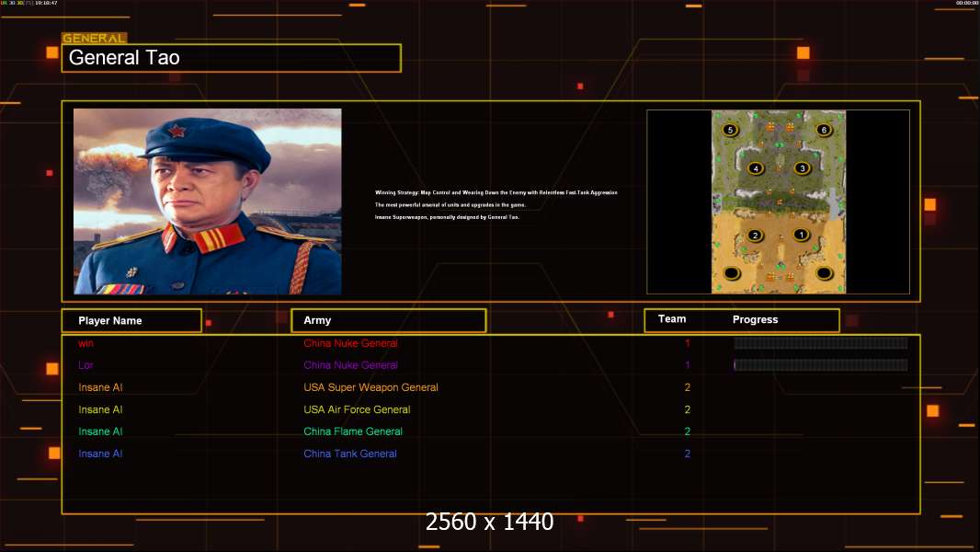Click the General Tao name field
The height and width of the screenshot is (552, 980).
pyautogui.click(x=232, y=58)
